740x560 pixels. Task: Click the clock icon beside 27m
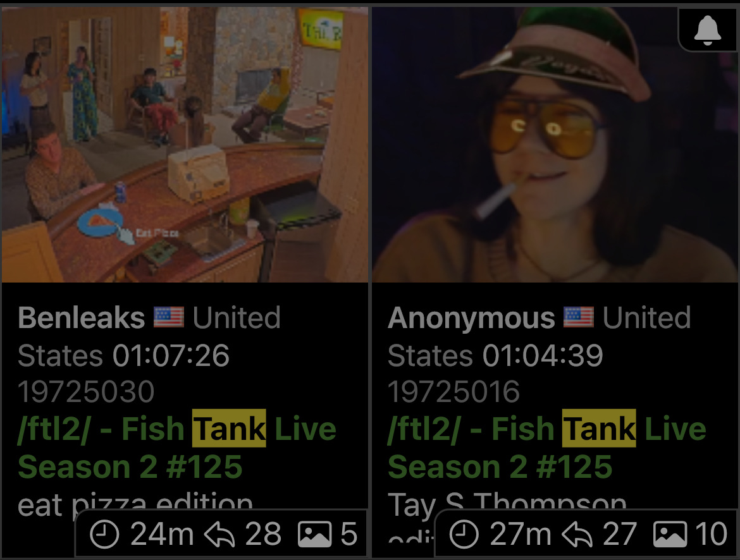(464, 534)
